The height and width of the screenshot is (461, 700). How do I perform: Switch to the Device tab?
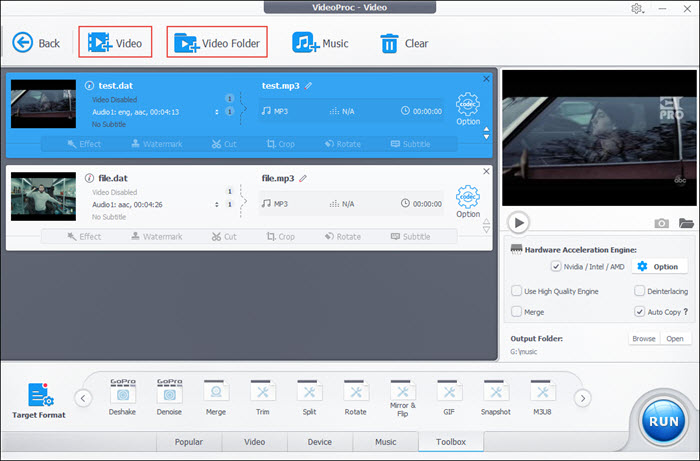[320, 442]
